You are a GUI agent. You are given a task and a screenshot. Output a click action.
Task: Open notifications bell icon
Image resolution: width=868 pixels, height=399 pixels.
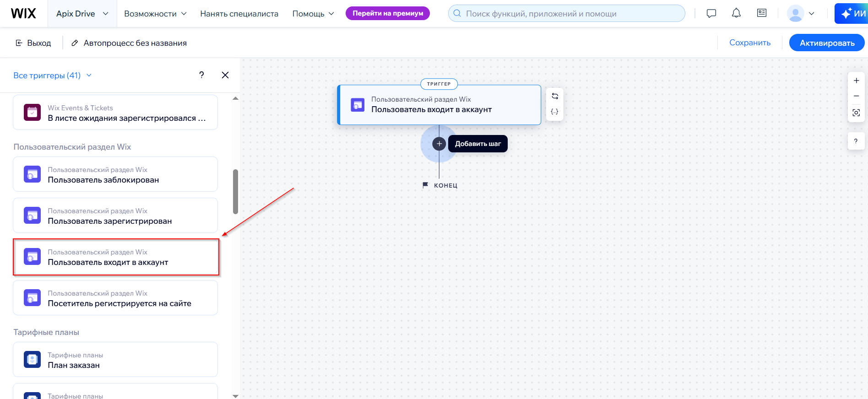click(736, 13)
